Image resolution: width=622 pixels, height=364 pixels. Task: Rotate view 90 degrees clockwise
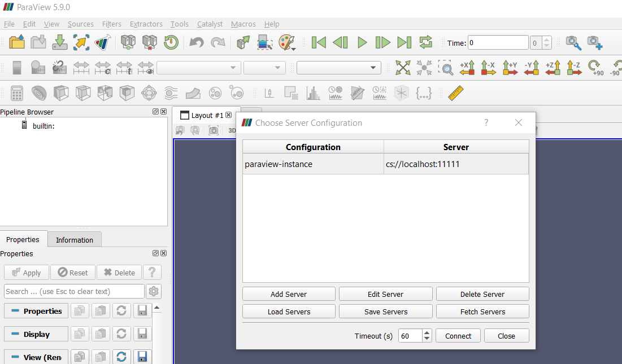click(x=595, y=68)
